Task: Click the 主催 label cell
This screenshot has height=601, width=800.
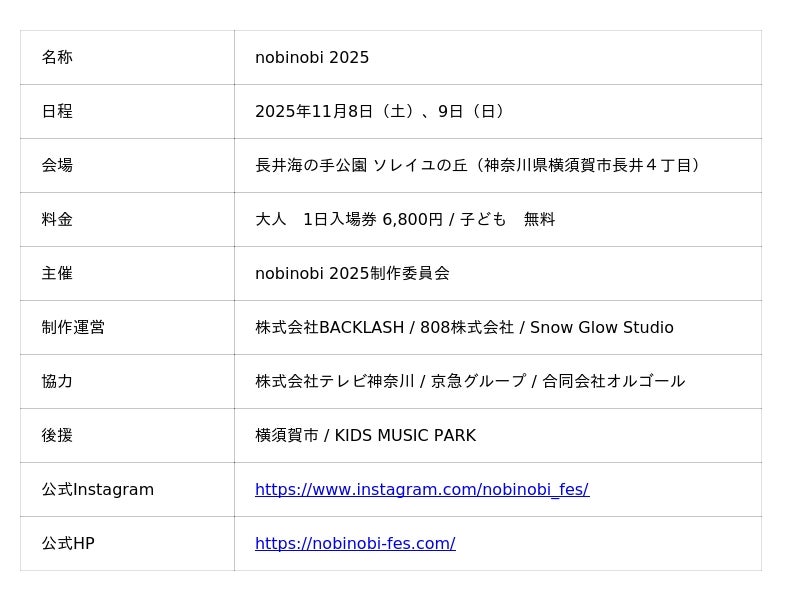Action: [x=57, y=274]
